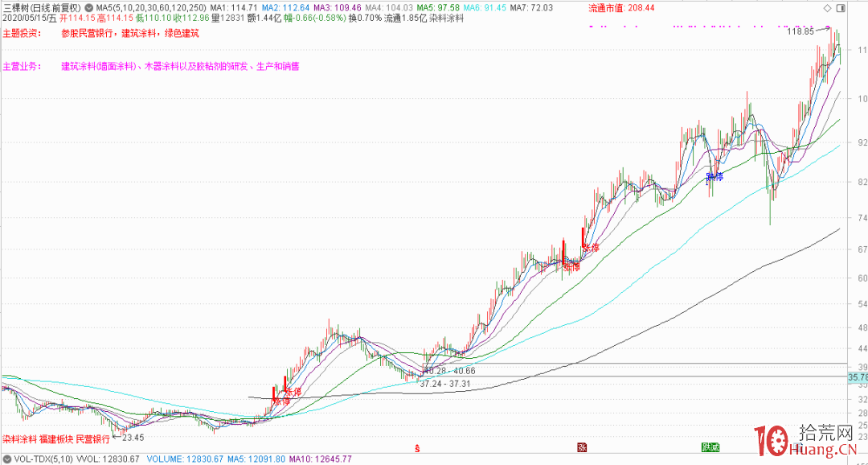Click the 主营业务 label
Screen dimensions: 868x465
[x=22, y=67]
